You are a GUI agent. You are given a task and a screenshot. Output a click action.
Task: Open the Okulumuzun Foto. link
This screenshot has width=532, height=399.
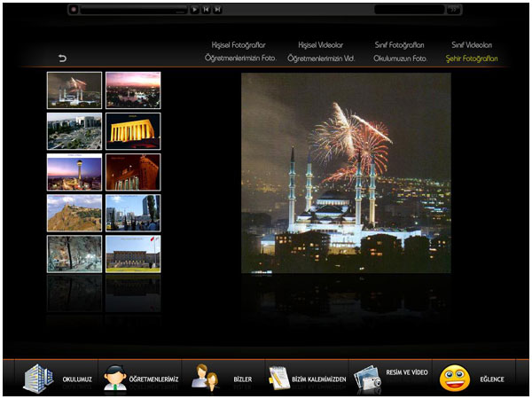[x=401, y=59]
